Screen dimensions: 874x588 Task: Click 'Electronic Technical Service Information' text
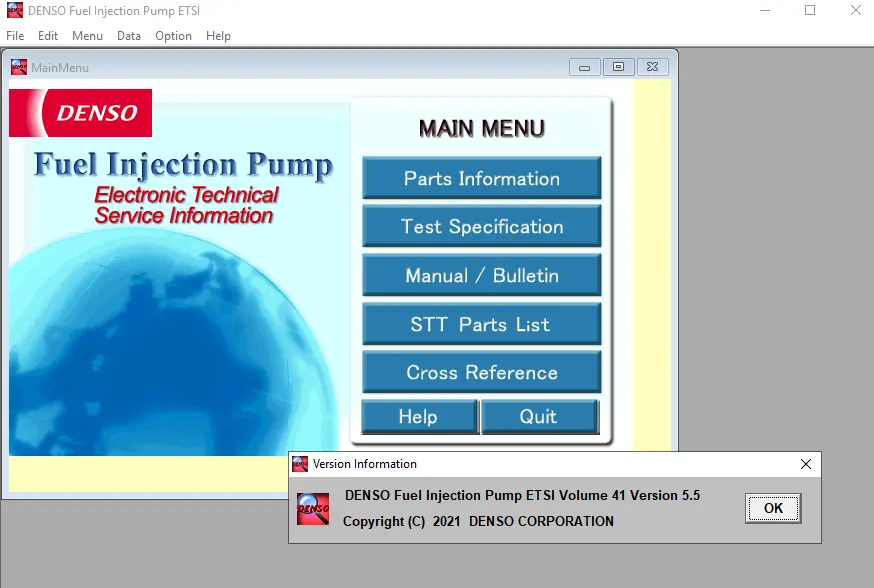tap(186, 205)
